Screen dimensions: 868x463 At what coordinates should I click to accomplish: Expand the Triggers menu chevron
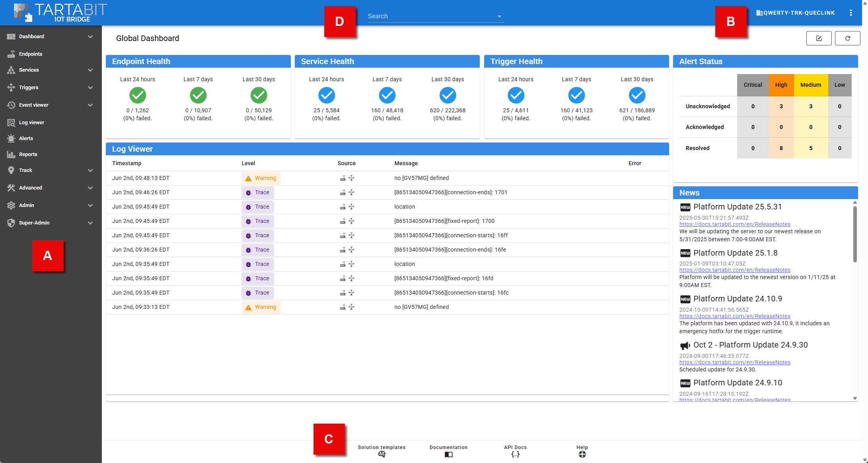coord(90,88)
